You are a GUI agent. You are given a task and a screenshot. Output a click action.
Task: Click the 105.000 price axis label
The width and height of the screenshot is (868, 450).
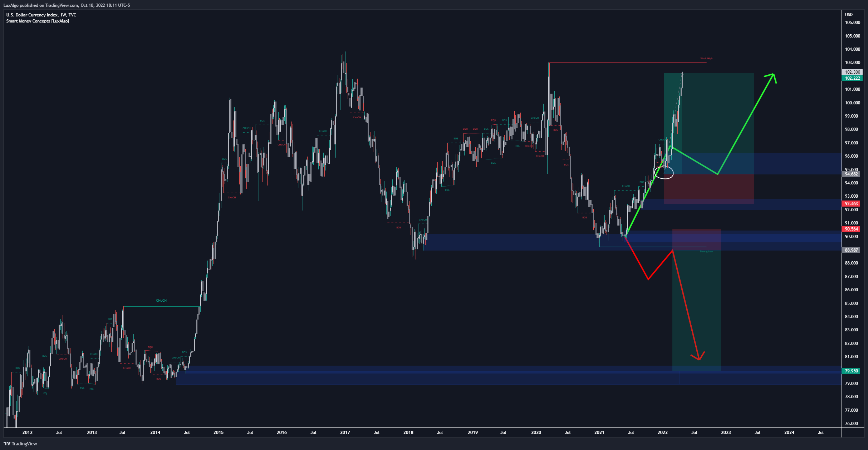[x=852, y=36]
